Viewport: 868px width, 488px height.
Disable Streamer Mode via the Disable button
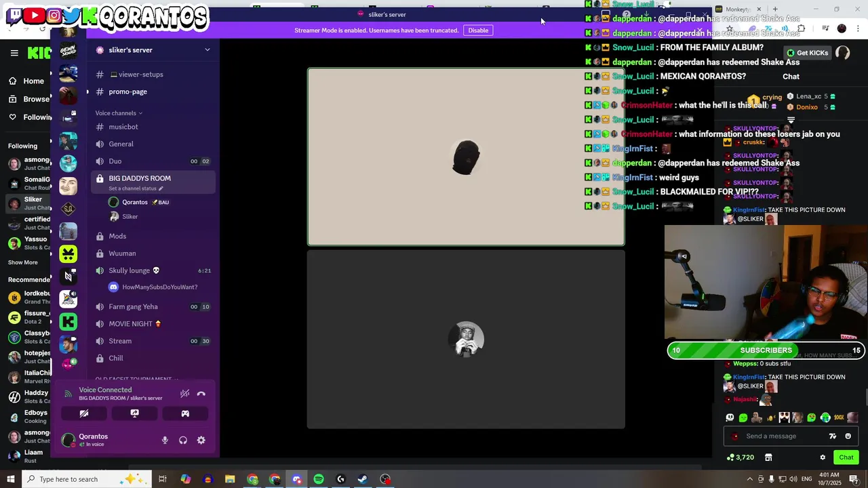478,30
